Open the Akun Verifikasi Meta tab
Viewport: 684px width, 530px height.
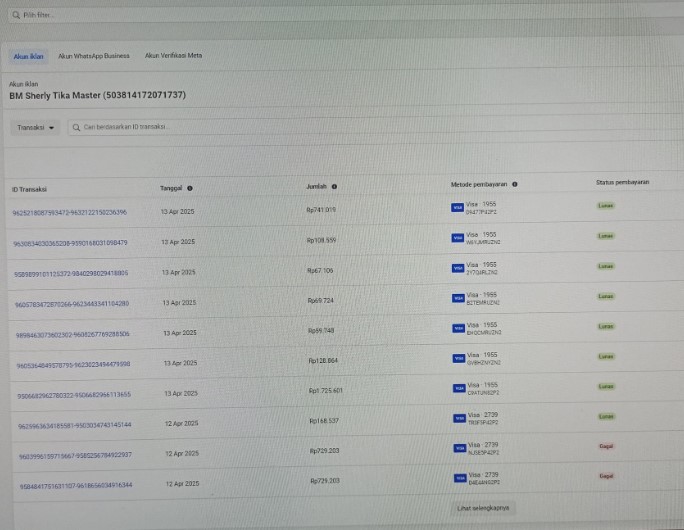click(x=173, y=56)
